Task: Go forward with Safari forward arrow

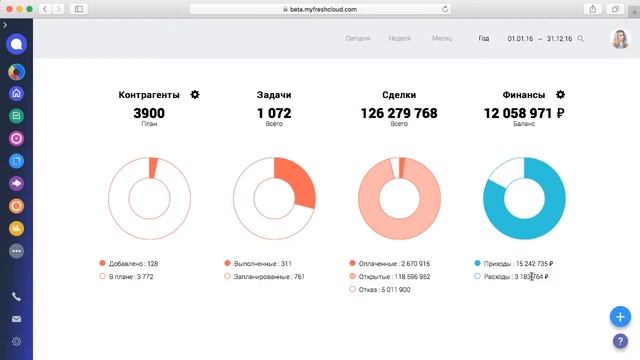Action: (58, 9)
